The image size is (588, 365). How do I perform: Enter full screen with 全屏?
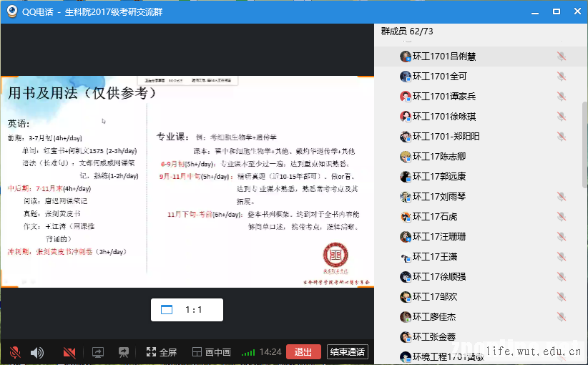[x=161, y=352]
